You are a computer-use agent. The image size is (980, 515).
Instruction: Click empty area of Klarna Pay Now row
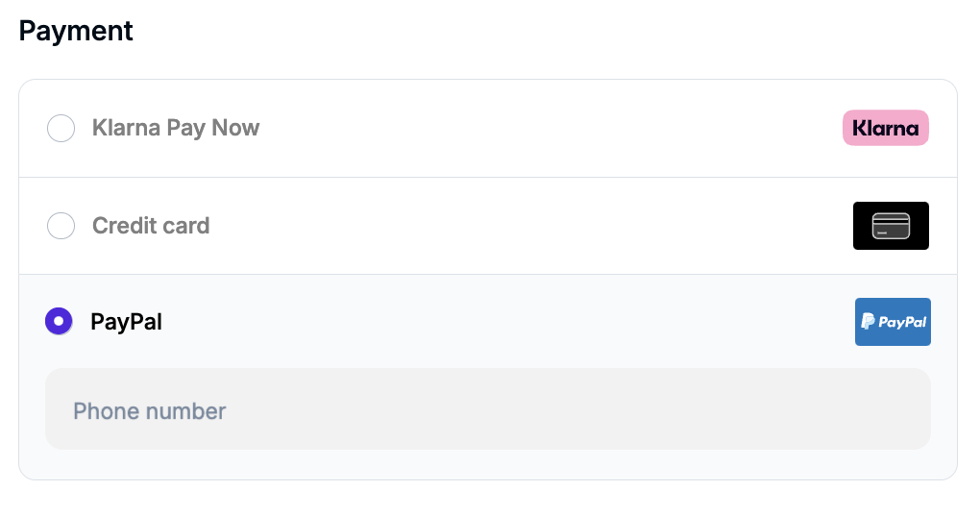tap(550, 128)
